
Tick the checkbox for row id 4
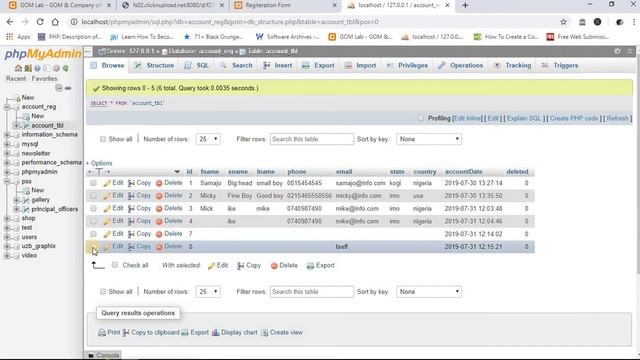[x=93, y=221]
